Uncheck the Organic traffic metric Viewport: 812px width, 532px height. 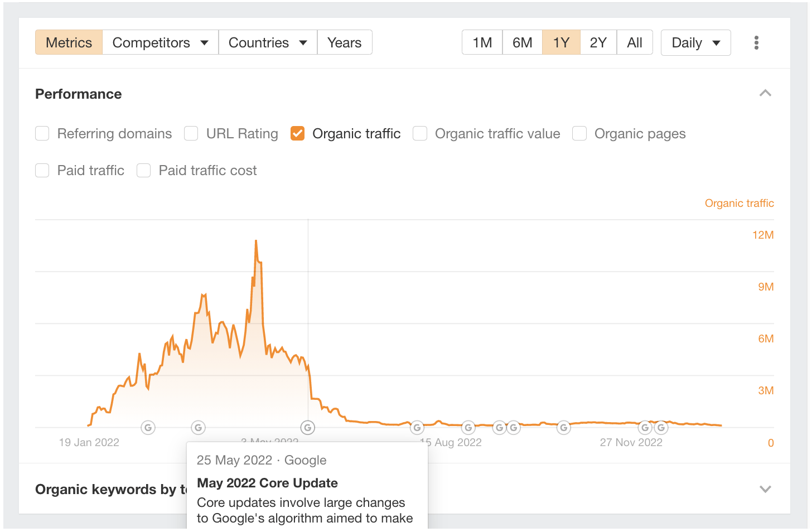tap(297, 133)
